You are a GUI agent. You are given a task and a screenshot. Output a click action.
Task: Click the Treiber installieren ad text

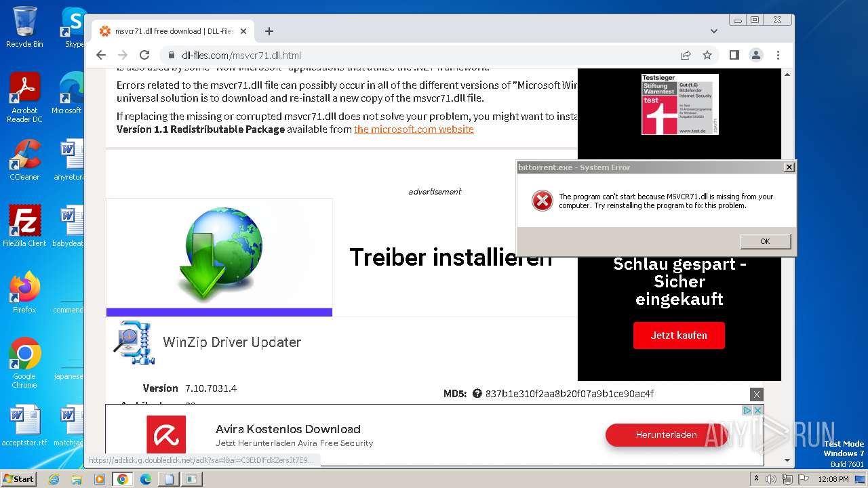[451, 257]
